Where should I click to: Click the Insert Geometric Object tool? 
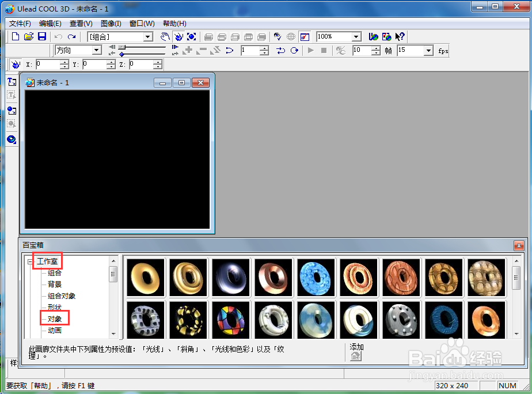pyautogui.click(x=12, y=139)
